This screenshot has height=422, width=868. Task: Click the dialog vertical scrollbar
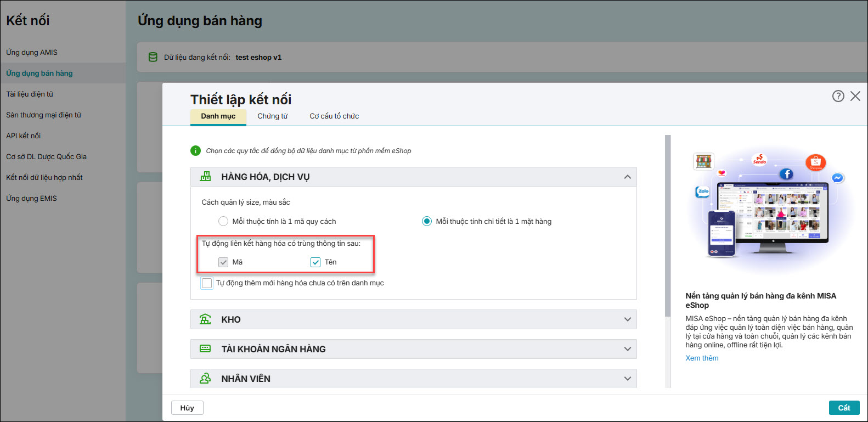(x=668, y=226)
